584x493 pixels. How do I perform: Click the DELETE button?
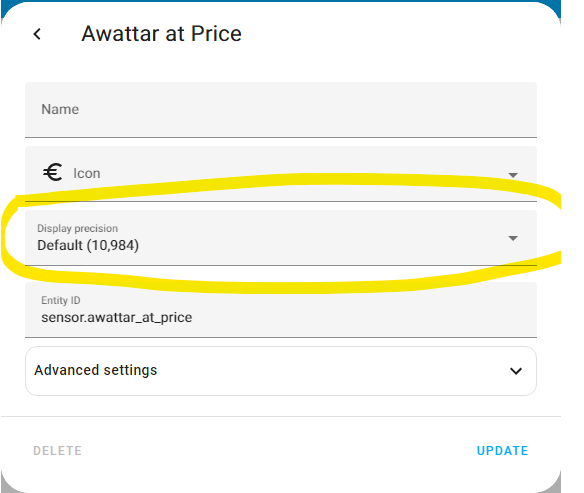tap(57, 451)
